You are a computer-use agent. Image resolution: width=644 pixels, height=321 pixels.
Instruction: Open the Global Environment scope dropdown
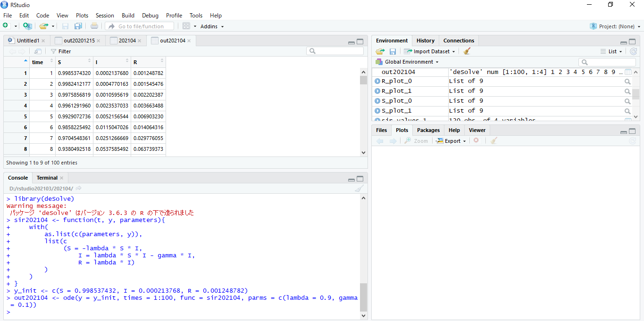click(411, 62)
